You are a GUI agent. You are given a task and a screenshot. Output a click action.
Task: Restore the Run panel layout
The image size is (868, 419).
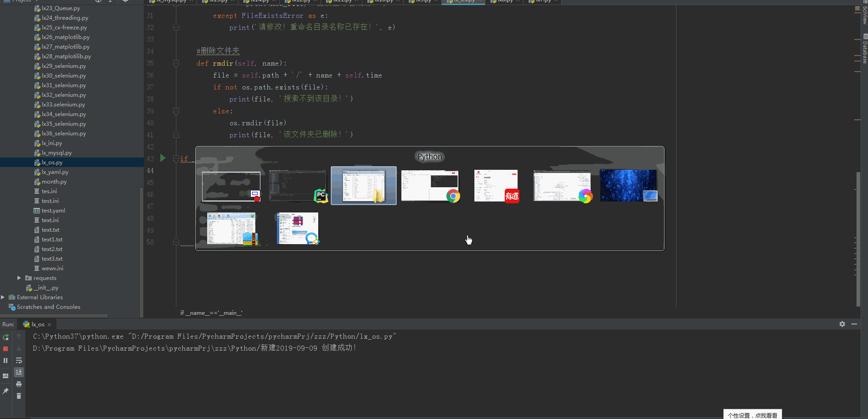tap(6, 376)
